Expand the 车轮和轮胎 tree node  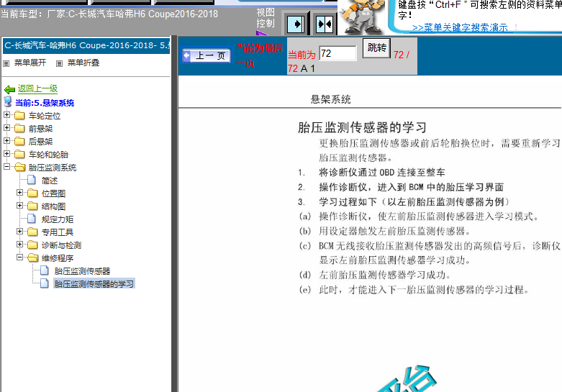point(6,154)
